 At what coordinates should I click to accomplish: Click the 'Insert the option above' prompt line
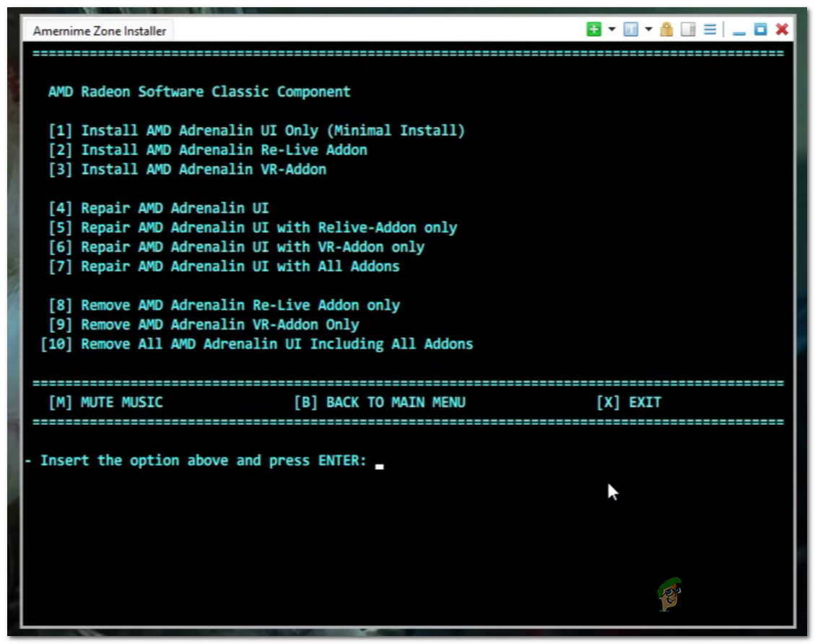[204, 461]
